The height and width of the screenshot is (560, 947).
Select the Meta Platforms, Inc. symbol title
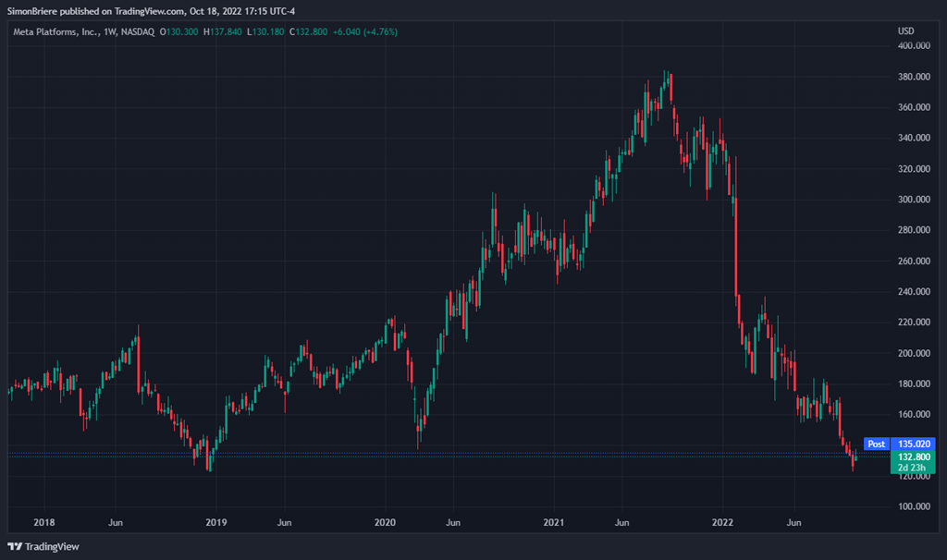pos(54,31)
